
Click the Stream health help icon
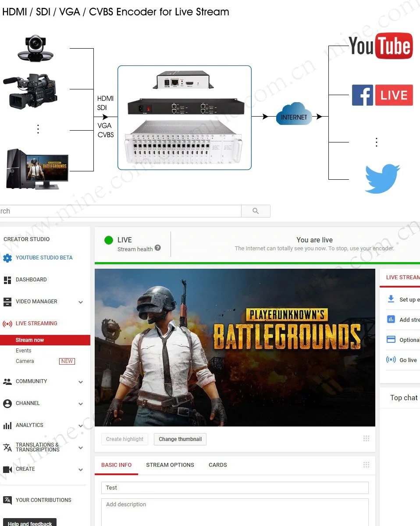pyautogui.click(x=158, y=248)
